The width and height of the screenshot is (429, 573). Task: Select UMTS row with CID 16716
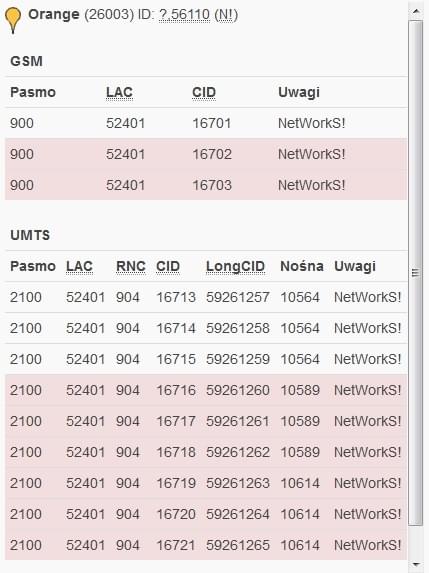coord(206,390)
